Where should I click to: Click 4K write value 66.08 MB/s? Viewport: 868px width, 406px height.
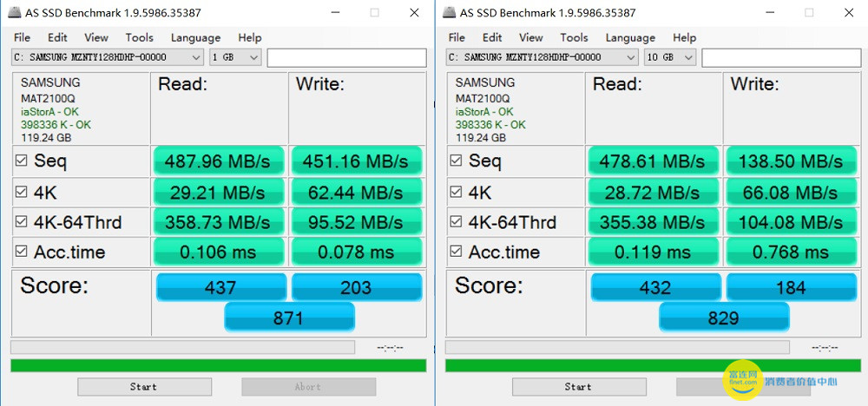[791, 192]
